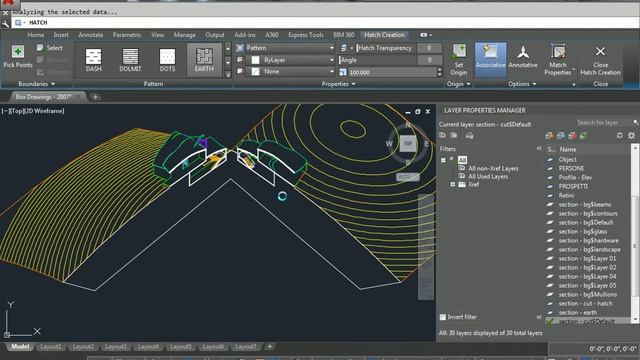Select All Used Layers filter
Image resolution: width=640 pixels, height=360 pixels.
pos(488,177)
